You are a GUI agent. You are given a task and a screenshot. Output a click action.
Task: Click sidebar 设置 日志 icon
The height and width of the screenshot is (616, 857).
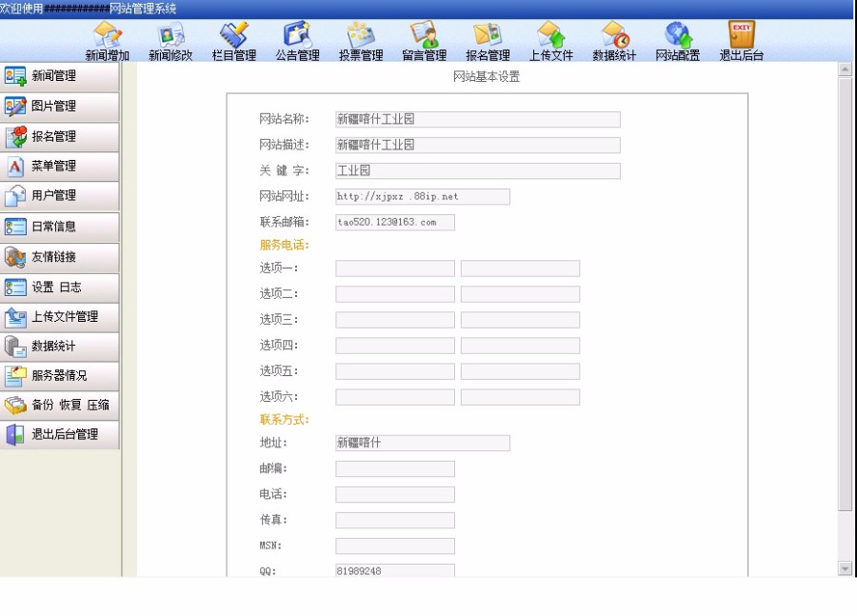point(14,287)
